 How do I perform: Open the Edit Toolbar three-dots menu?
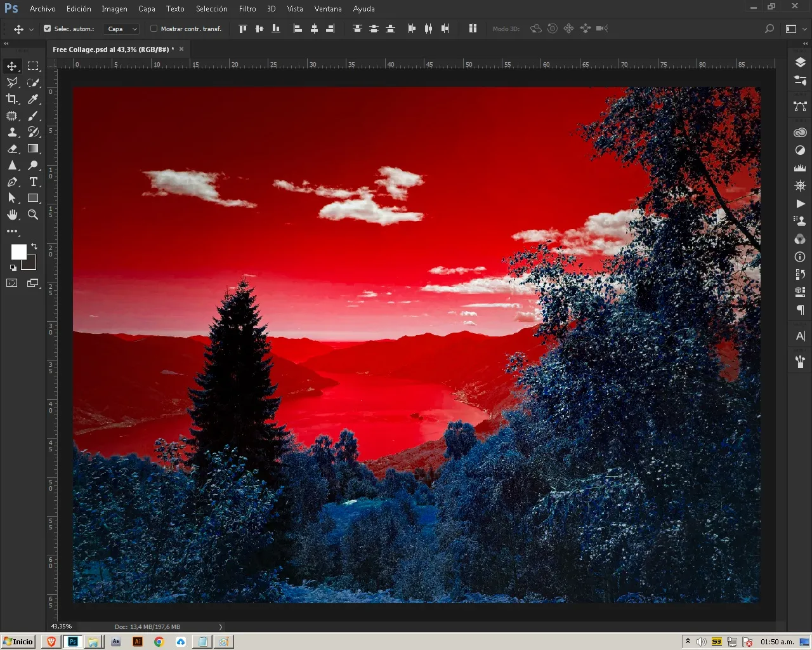[12, 231]
